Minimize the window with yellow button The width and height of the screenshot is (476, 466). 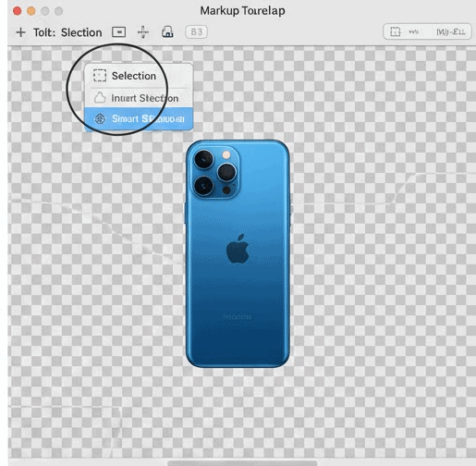[x=31, y=11]
